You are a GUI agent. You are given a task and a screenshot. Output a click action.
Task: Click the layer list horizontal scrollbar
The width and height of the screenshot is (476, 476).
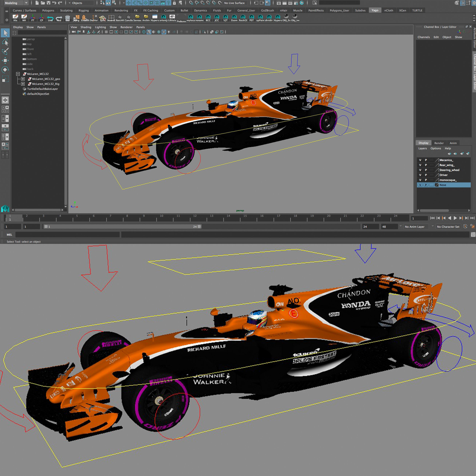pos(434,210)
